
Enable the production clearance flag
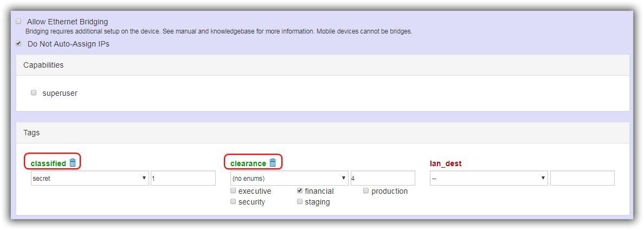pos(366,191)
